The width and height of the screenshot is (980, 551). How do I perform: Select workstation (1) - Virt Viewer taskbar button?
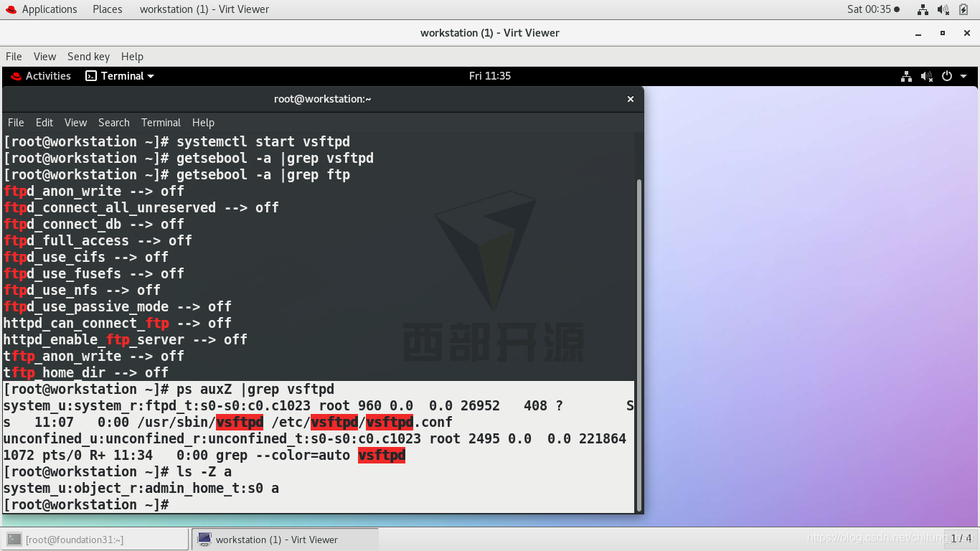285,540
